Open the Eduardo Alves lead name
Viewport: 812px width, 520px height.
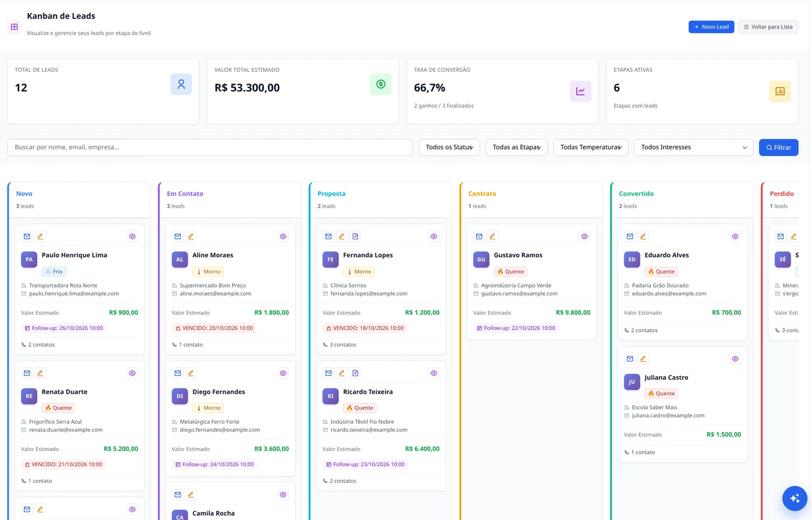(667, 255)
